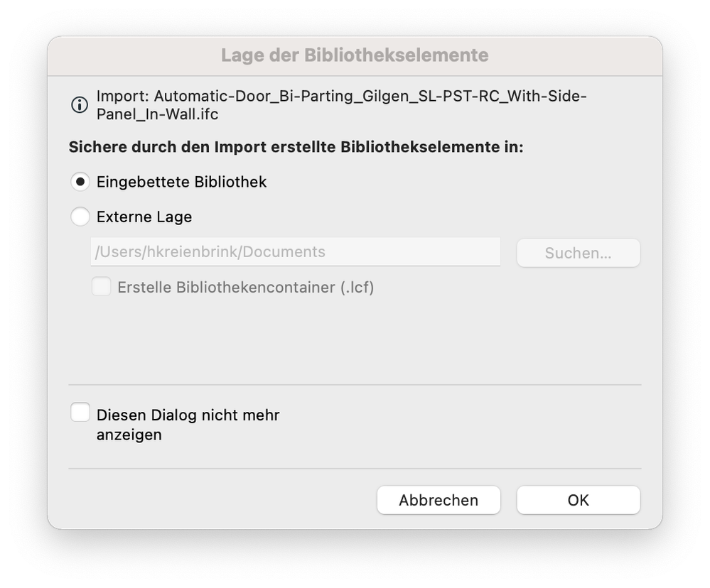Click the Lage der Bibliothekselemente title bar
The height and width of the screenshot is (588, 710).
coord(355,55)
